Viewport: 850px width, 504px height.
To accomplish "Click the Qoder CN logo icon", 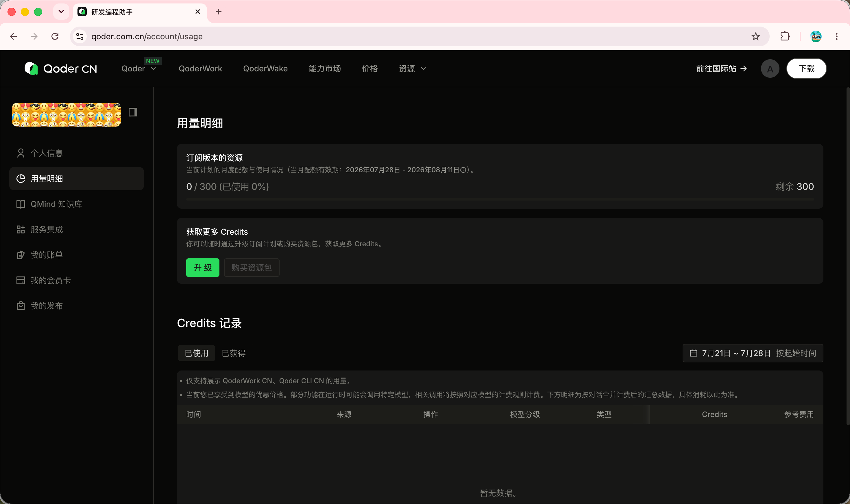I will click(31, 68).
